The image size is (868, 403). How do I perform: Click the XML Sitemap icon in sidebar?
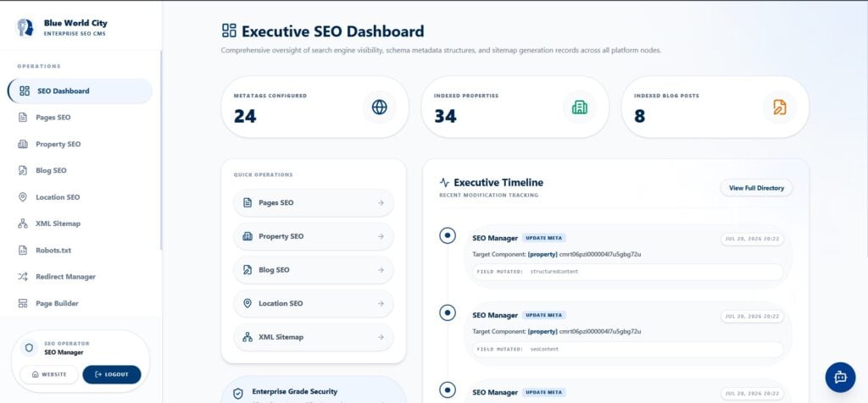(x=23, y=224)
